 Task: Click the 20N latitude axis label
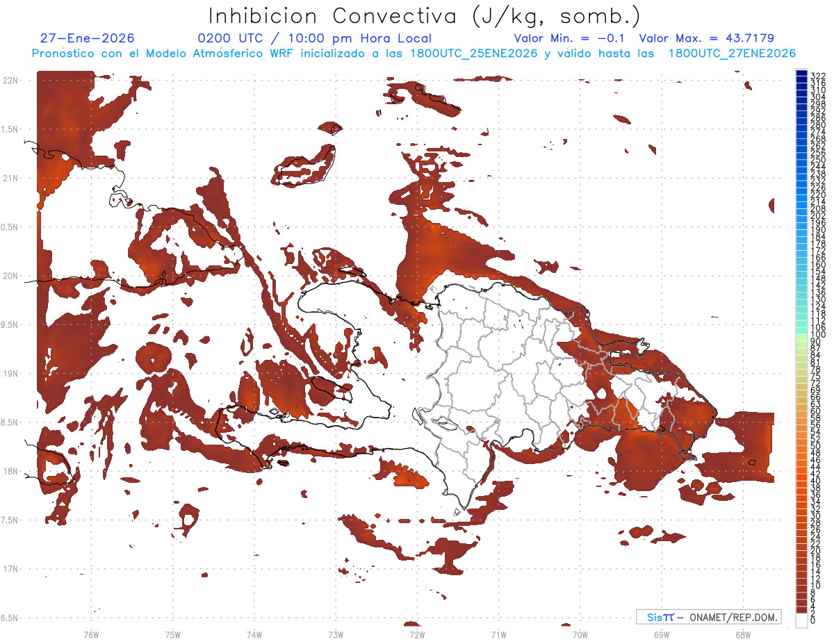(x=12, y=276)
